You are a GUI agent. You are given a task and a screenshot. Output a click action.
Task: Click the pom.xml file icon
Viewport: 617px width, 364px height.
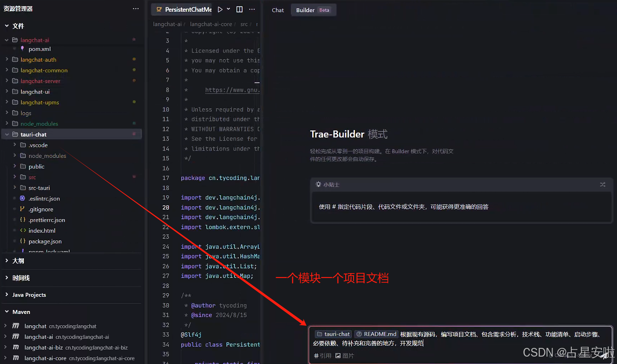23,49
